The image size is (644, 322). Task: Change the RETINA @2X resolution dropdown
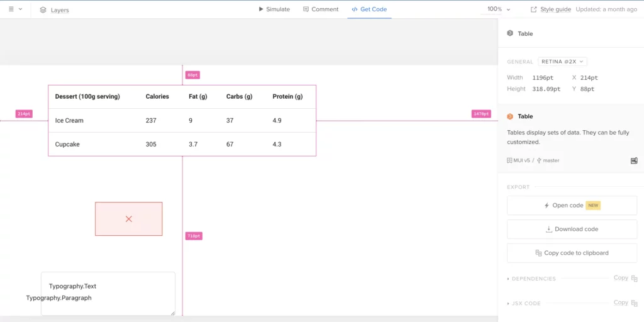point(562,62)
